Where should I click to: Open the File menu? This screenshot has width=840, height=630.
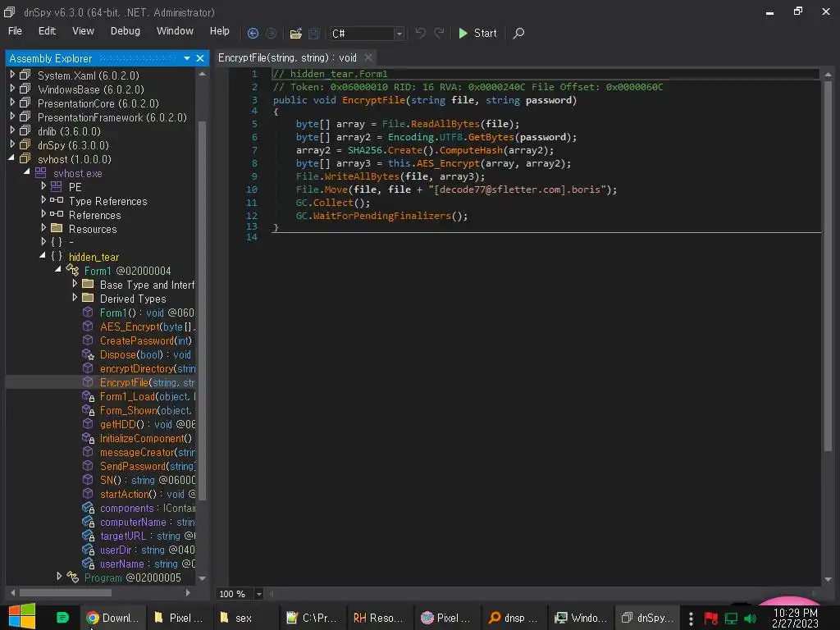tap(15, 31)
